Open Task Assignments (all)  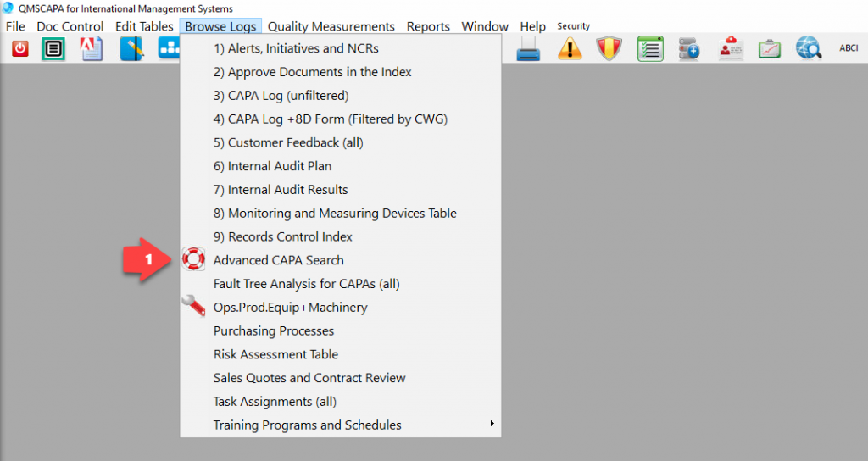[x=341, y=401]
